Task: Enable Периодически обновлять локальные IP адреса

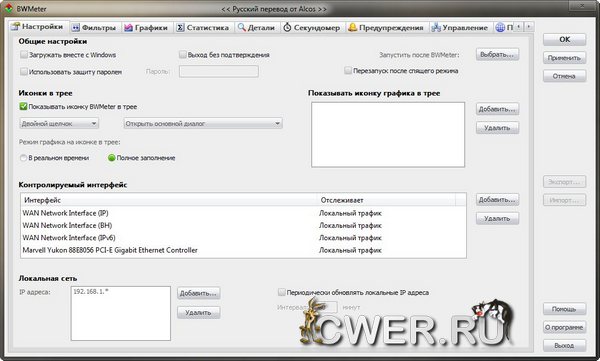Action: (282, 292)
